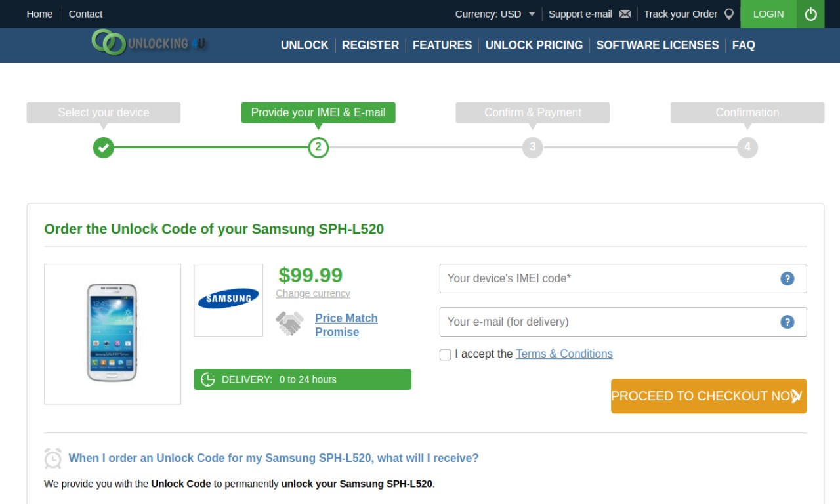Click the alarm clock icon beside question heading
Viewport: 840px width, 504px height.
[x=52, y=458]
